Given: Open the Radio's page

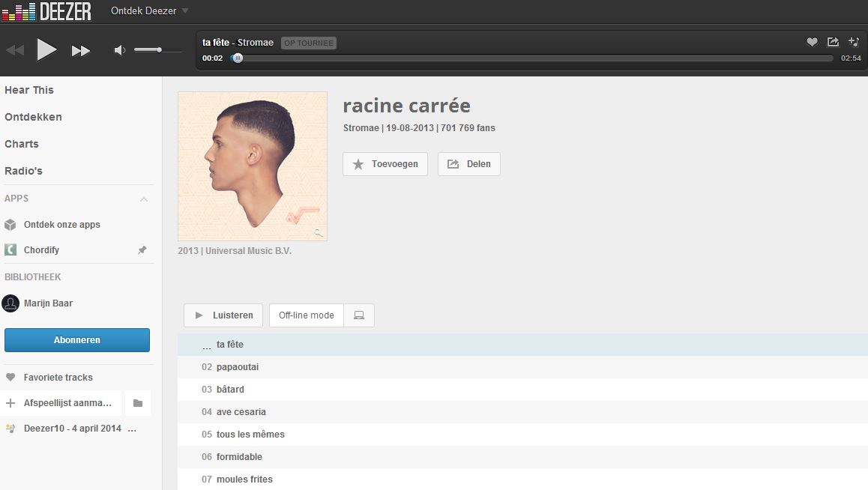Looking at the screenshot, I should point(23,171).
